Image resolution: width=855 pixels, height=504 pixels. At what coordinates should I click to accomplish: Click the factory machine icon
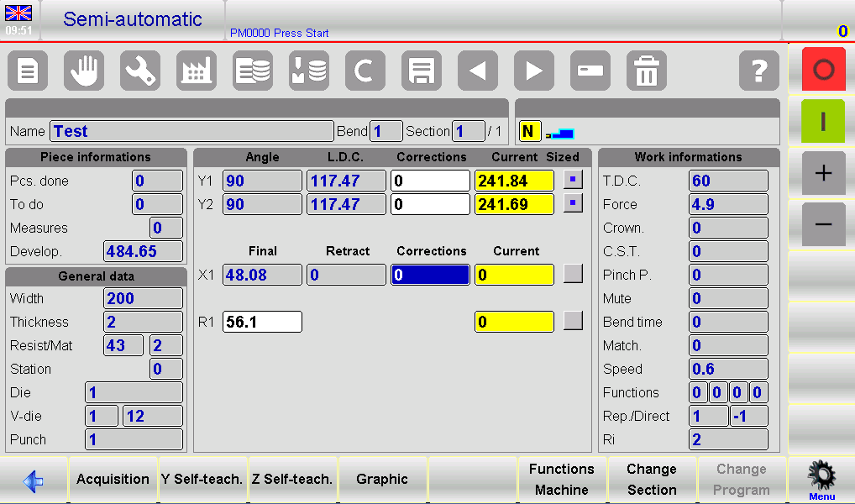(197, 71)
